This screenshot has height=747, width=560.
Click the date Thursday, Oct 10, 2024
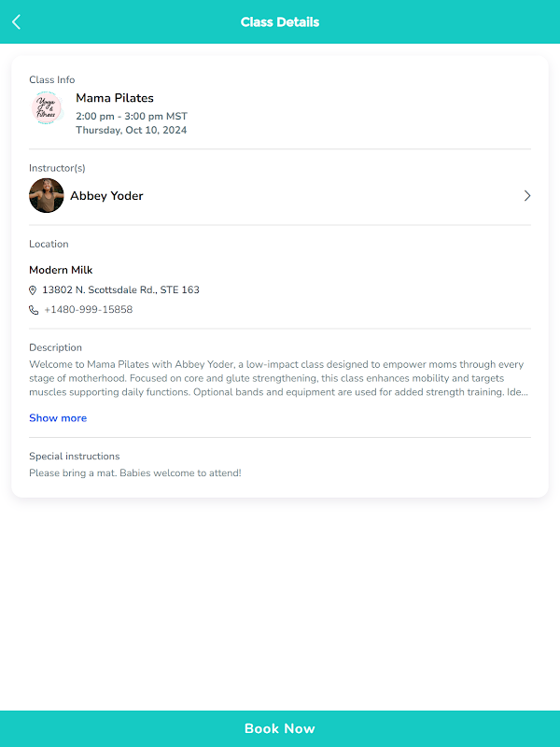pos(131,131)
